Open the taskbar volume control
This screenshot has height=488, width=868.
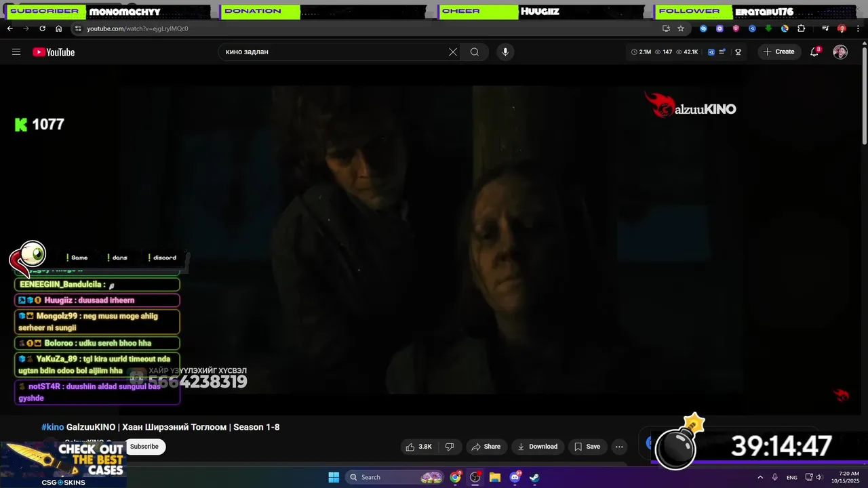click(819, 477)
